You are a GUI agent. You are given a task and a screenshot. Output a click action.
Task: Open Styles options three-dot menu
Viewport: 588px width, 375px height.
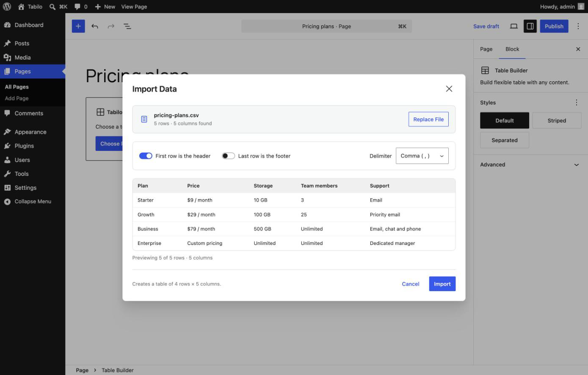576,103
